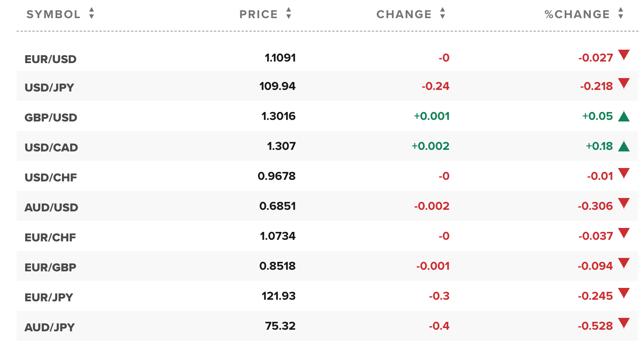The height and width of the screenshot is (351, 644).
Task: Click red triangle beside AUD/USD -0.306
Action: click(624, 203)
